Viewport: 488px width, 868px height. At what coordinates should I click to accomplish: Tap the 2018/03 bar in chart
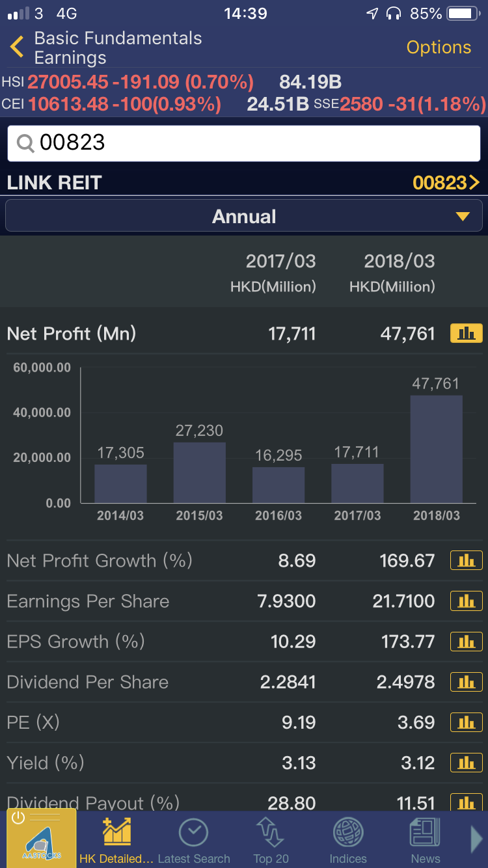tap(436, 449)
